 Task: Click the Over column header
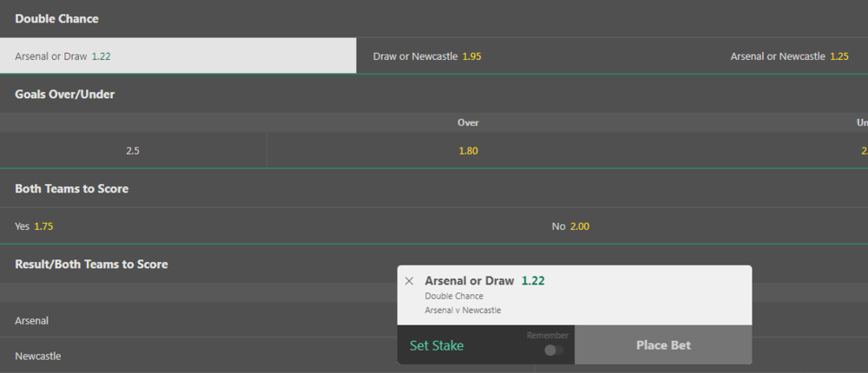click(468, 122)
